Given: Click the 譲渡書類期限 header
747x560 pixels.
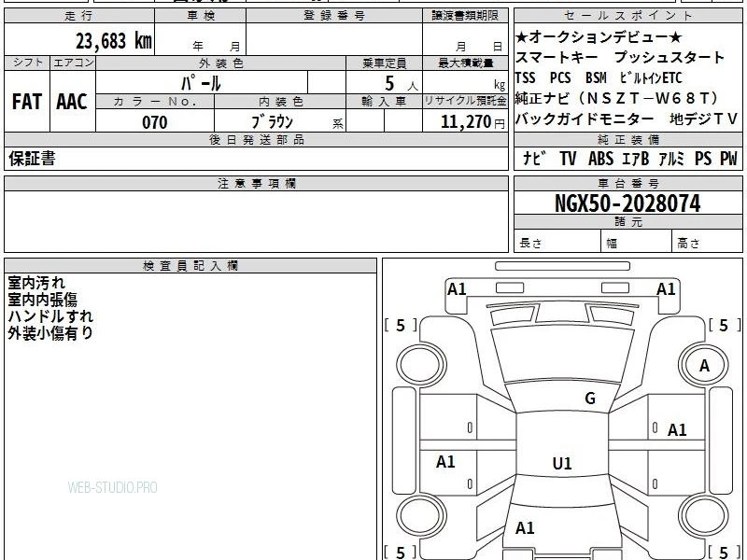Looking at the screenshot, I should [465, 16].
